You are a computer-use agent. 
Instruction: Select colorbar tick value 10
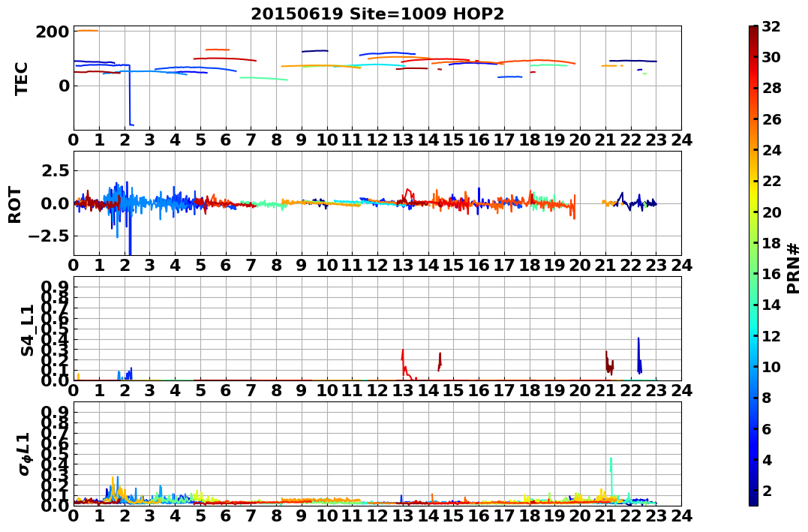coord(771,366)
